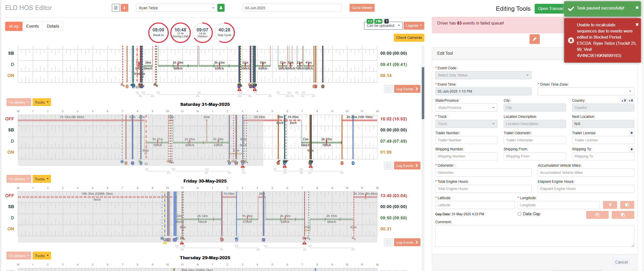This screenshot has height=271, width=644.
Task: Click the Odometer input field
Action: point(483,173)
